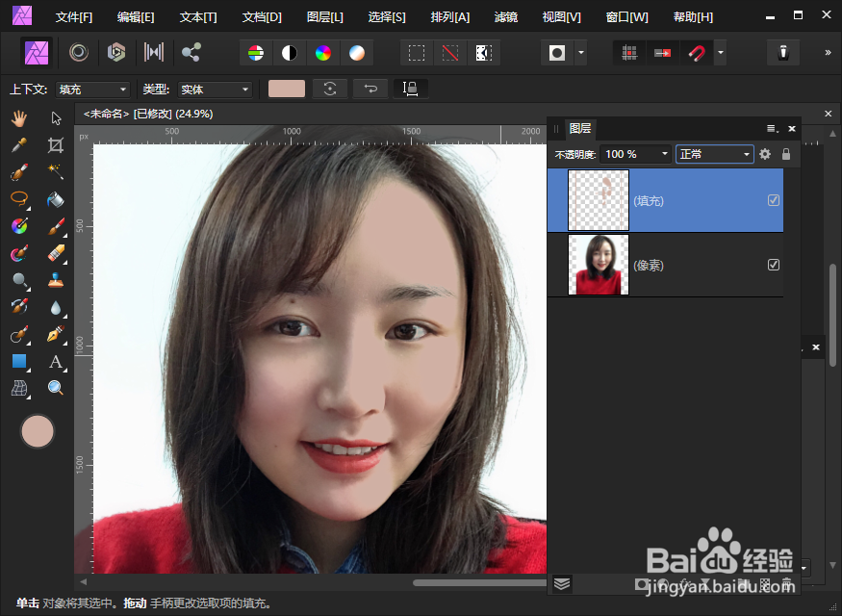
Task: Toggle Maintain Fill Aspect Ratio button
Action: (x=411, y=89)
